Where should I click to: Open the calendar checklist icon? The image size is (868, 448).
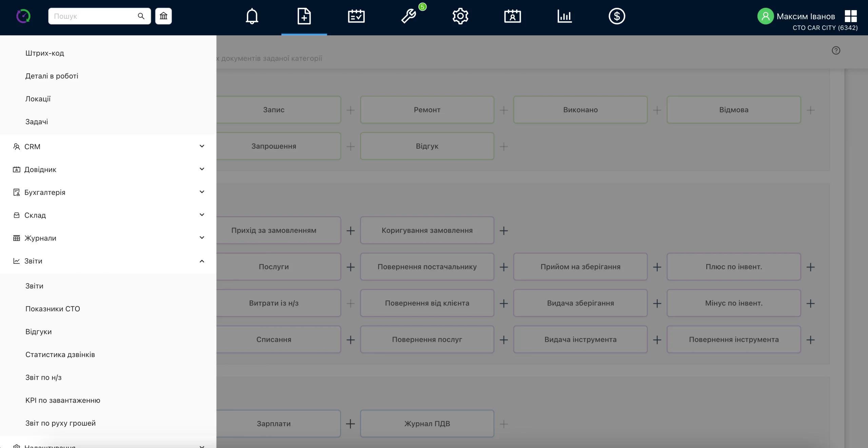[356, 16]
